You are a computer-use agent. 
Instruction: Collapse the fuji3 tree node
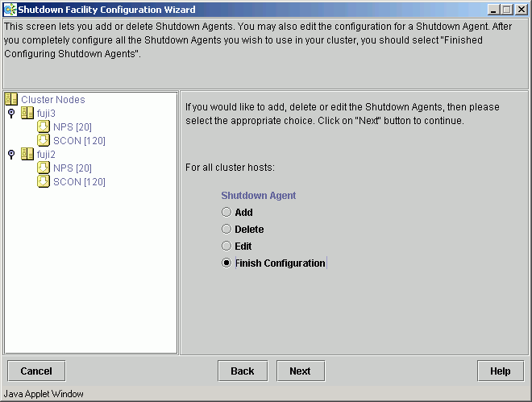click(x=11, y=114)
